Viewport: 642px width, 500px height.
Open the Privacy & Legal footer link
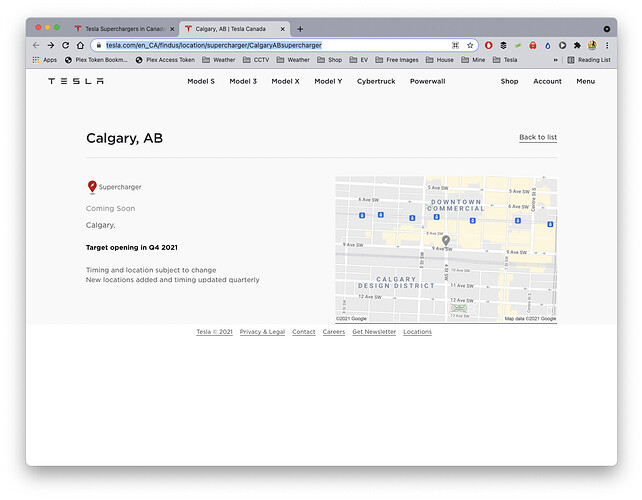coord(262,332)
